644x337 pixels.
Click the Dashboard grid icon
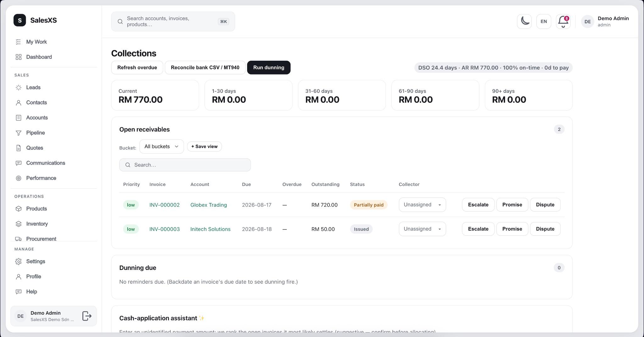[19, 57]
